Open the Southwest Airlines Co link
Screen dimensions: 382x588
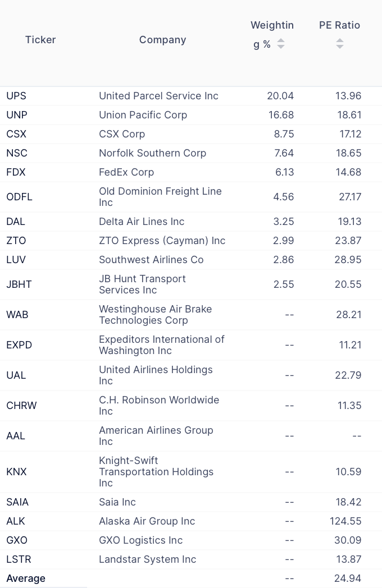pos(151,260)
